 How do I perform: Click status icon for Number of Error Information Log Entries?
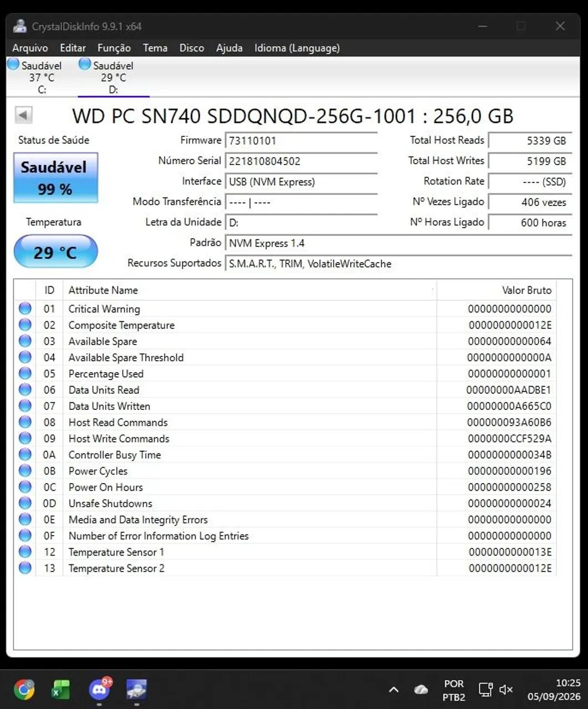click(x=25, y=535)
